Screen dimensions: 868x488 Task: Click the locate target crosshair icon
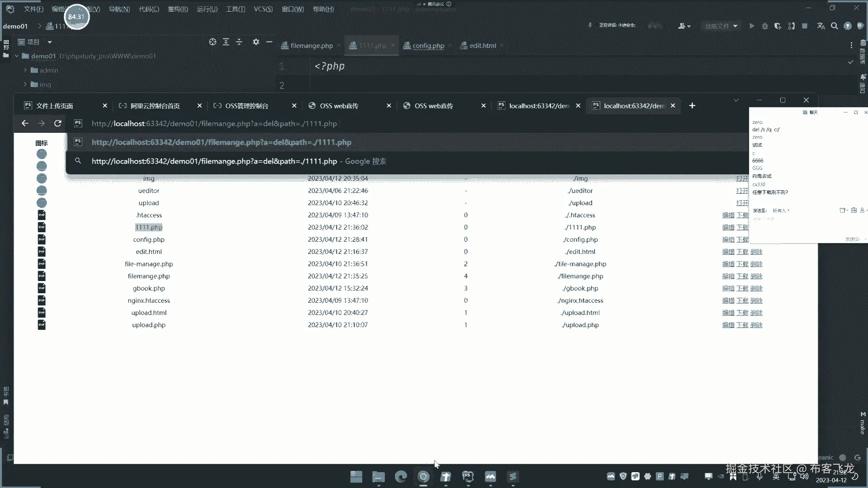(x=212, y=42)
